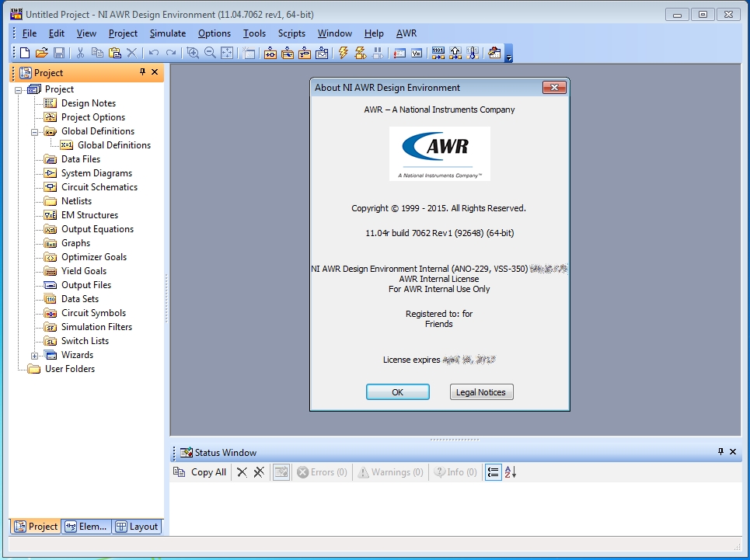The width and height of the screenshot is (750, 560).
Task: Click the Delete X toolbar icon
Action: (131, 53)
